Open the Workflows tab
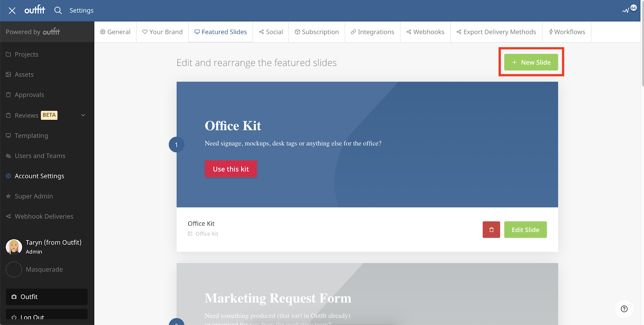Screen dimensions: 644x325 pyautogui.click(x=567, y=32)
